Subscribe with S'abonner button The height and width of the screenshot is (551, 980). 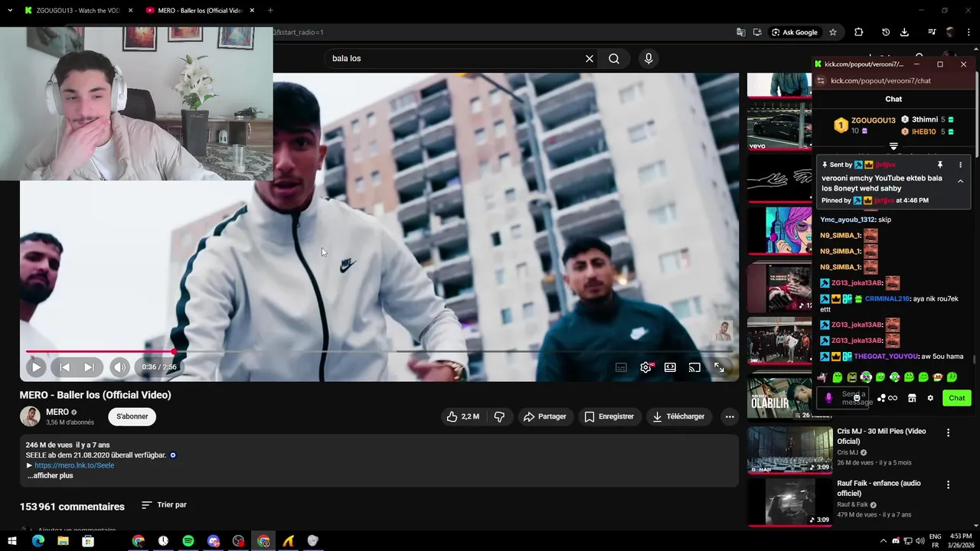132,416
